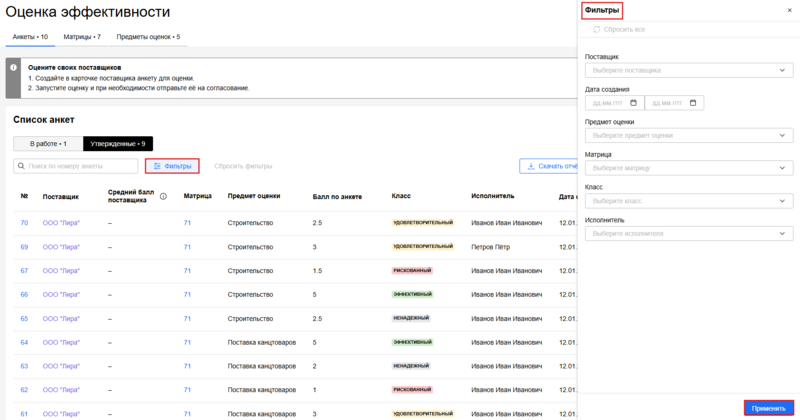
Task: Go to the Предметы оценок tab
Action: [148, 37]
